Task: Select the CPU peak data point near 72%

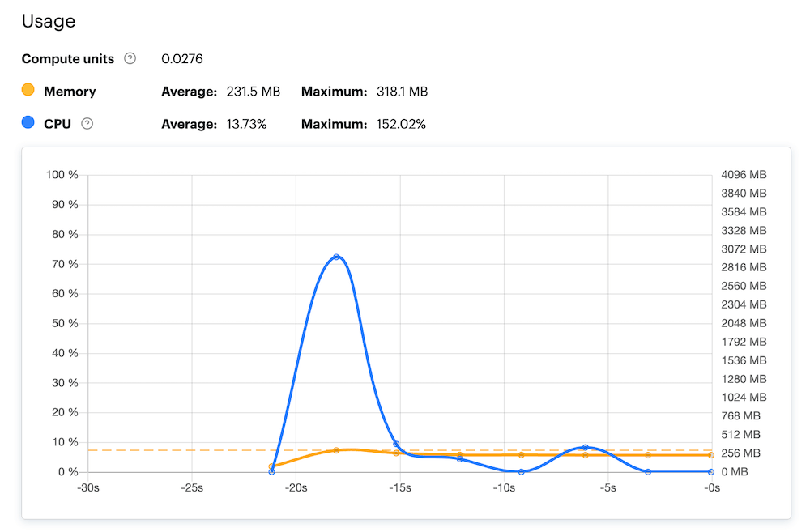Action: coord(336,257)
